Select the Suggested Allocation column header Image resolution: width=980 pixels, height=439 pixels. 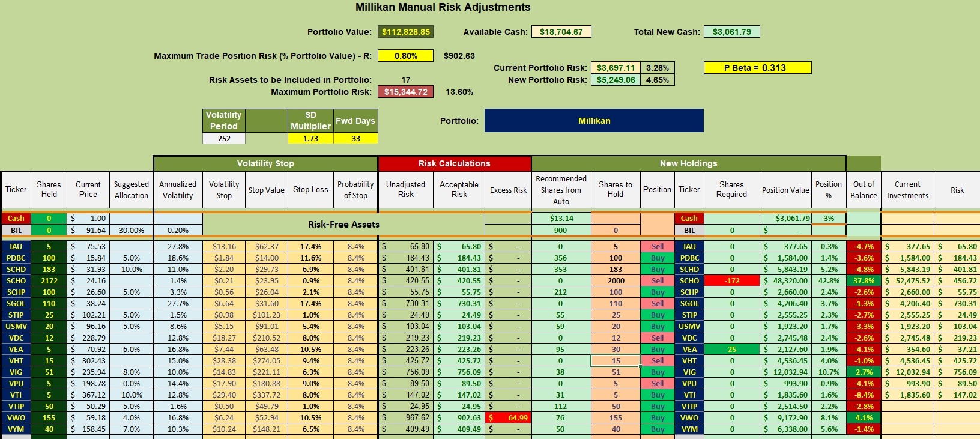pos(132,190)
